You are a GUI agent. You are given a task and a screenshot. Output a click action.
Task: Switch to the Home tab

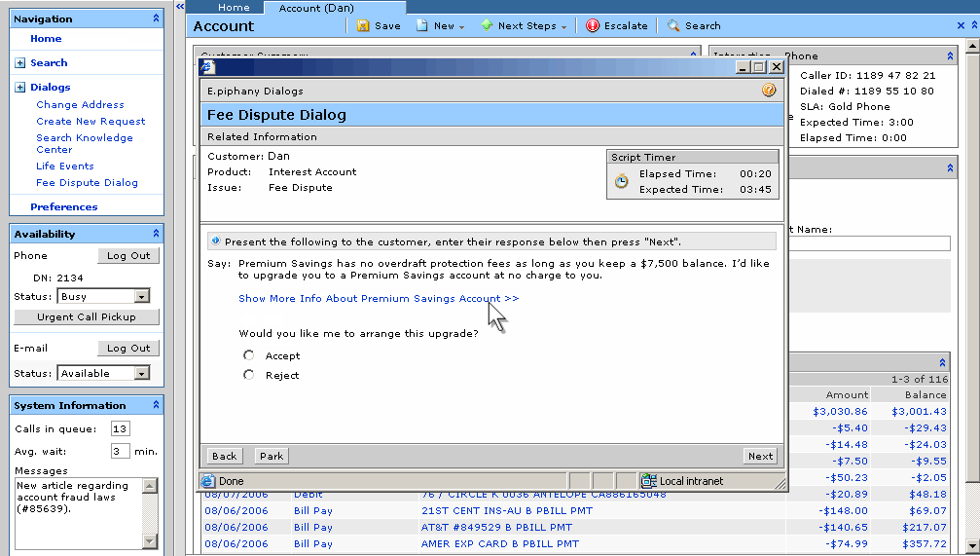click(234, 8)
